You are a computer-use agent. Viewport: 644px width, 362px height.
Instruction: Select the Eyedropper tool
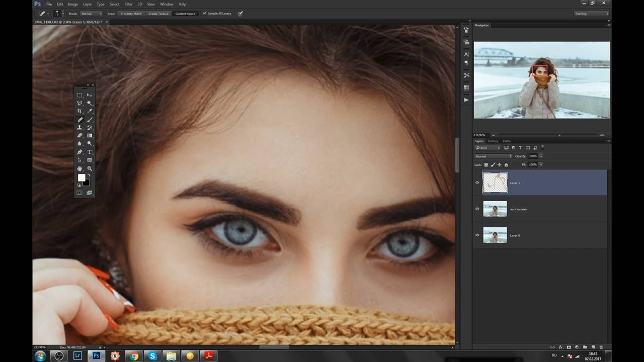tap(90, 111)
